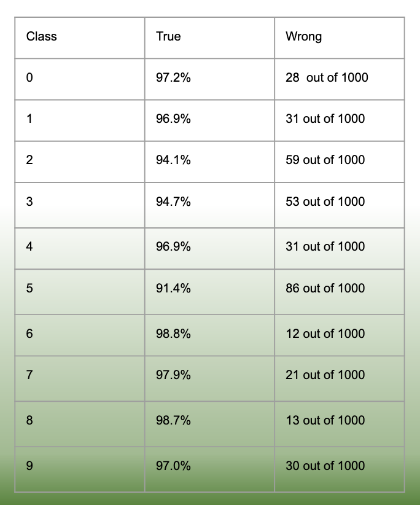Screen dimensions: 420x505
Task: Select the class 4 label cell
Action: tap(29, 246)
